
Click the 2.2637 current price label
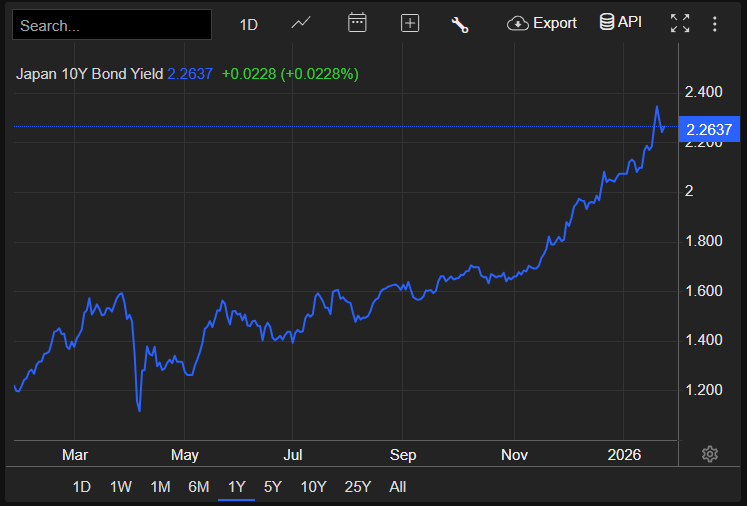[x=709, y=129]
